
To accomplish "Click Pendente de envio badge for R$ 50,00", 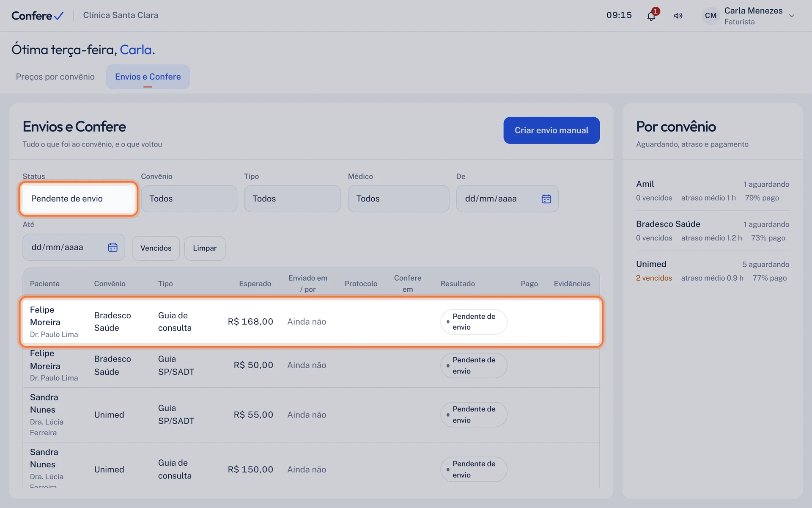I will click(x=474, y=365).
